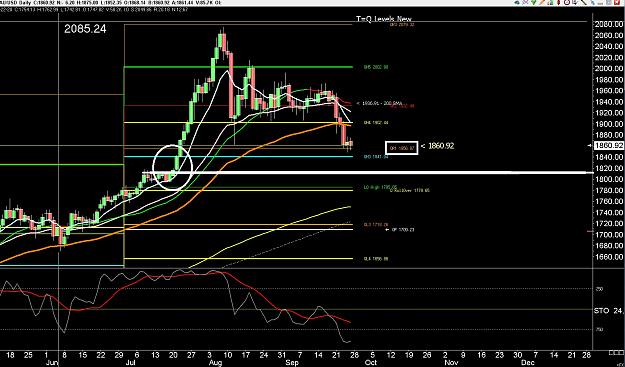
Task: Click the 1900.00 price axis label
Action: pos(609,124)
